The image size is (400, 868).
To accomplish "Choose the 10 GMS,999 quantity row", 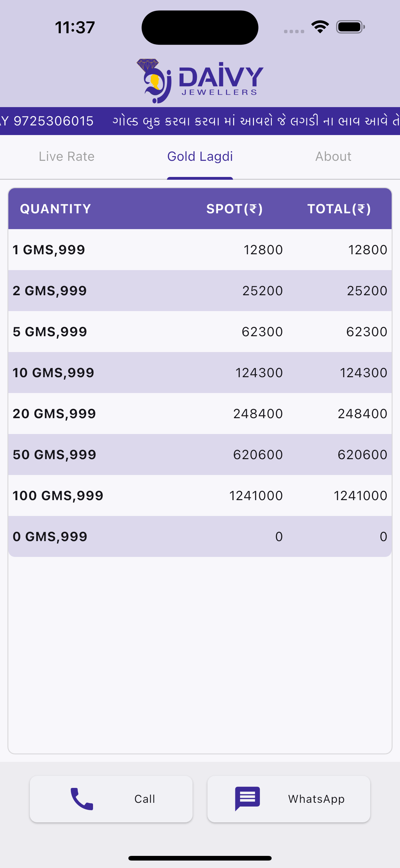I will coord(200,373).
